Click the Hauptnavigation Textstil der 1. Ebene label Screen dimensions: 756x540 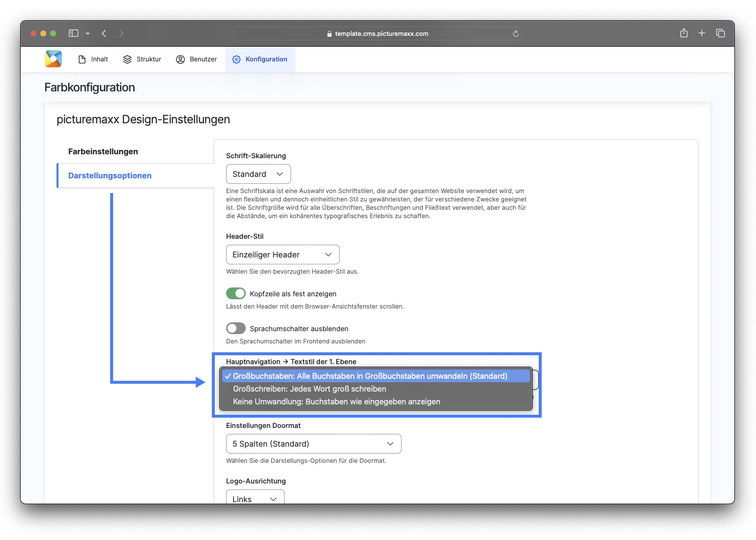(x=291, y=362)
